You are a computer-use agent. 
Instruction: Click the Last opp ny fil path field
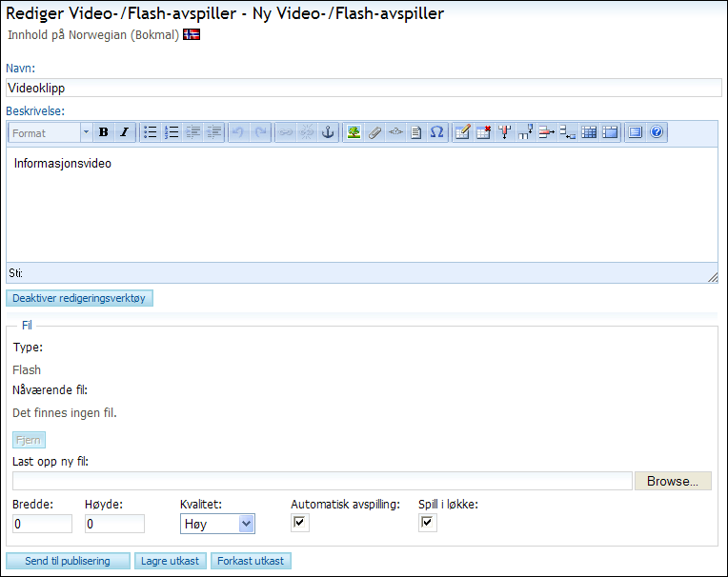(x=322, y=481)
